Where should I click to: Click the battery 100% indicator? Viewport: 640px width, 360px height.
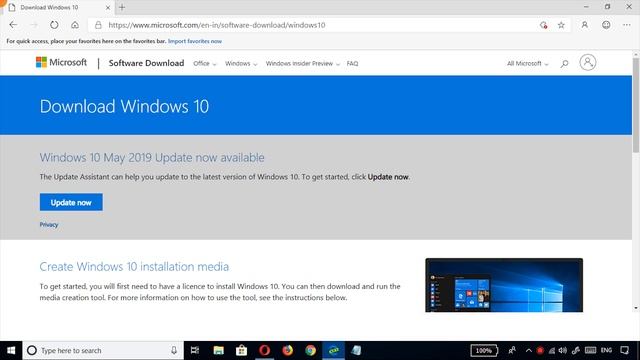coord(484,350)
